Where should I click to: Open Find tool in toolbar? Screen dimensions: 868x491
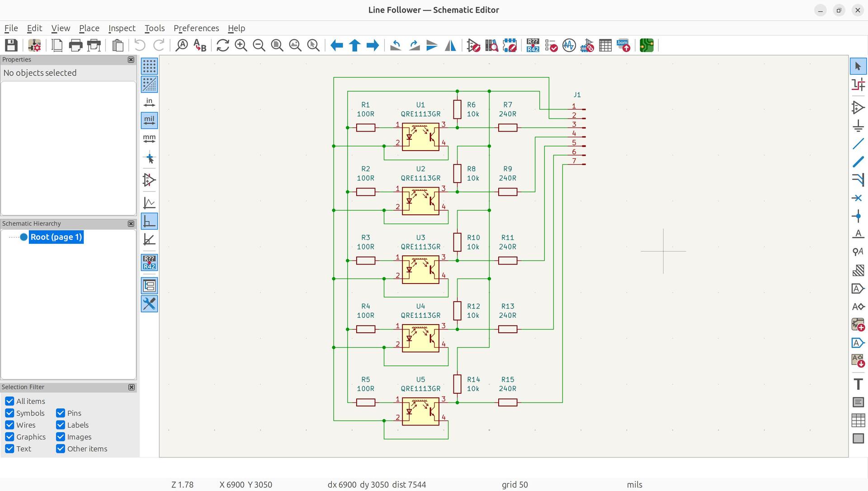pos(182,45)
